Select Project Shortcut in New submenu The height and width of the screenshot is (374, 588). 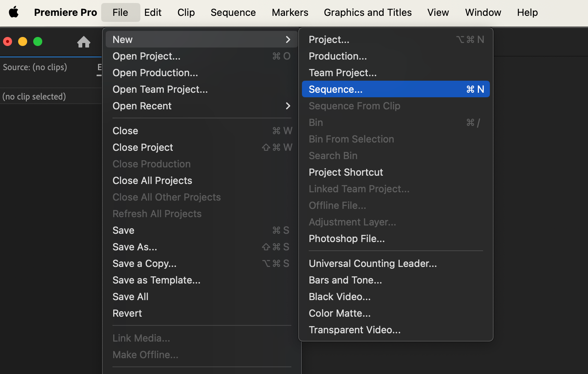(396, 172)
